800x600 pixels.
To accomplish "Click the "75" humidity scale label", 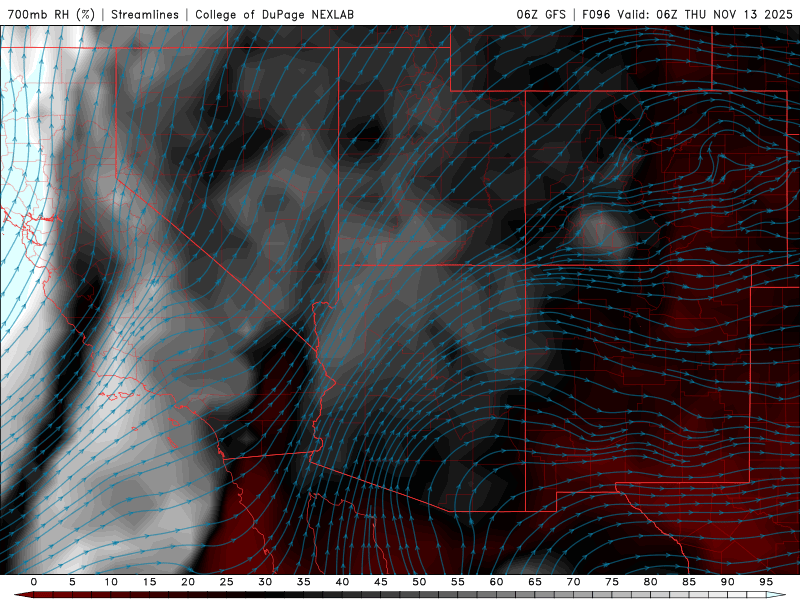I will pos(611,582).
